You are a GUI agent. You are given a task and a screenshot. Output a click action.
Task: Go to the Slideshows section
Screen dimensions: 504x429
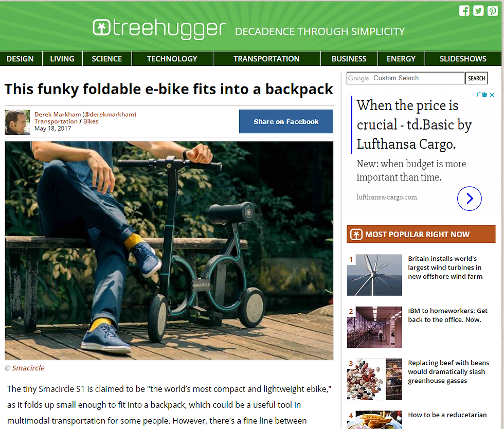[463, 59]
